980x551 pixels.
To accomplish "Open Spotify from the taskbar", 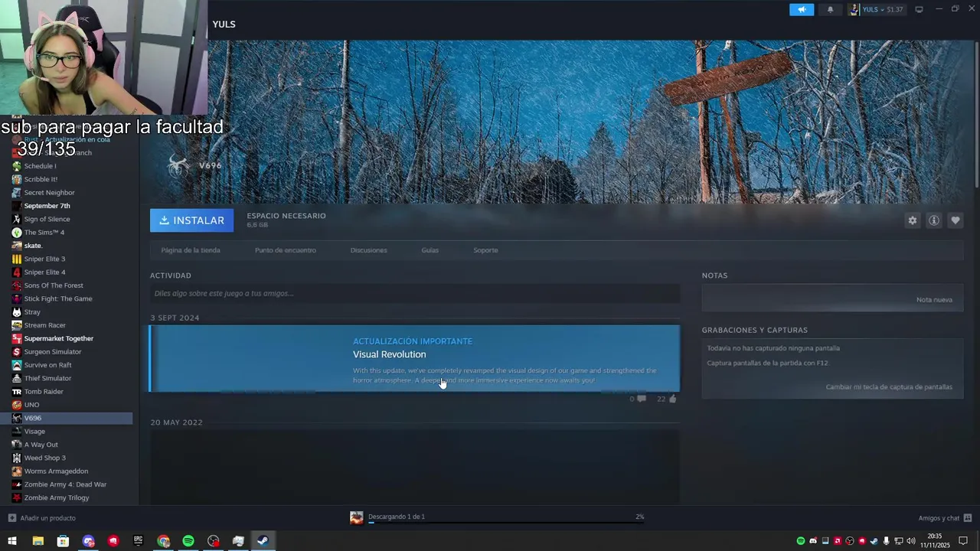I will click(188, 541).
